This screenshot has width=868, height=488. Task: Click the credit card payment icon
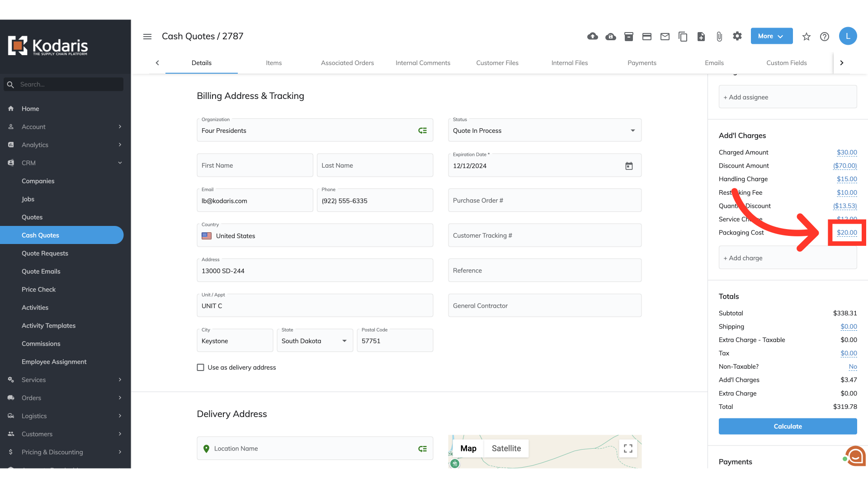(x=646, y=36)
